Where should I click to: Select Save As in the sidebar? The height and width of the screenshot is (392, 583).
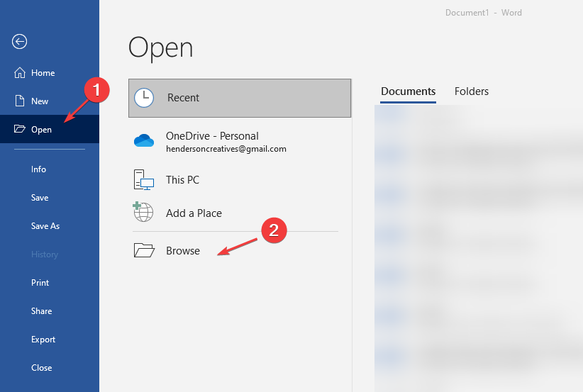tap(45, 226)
